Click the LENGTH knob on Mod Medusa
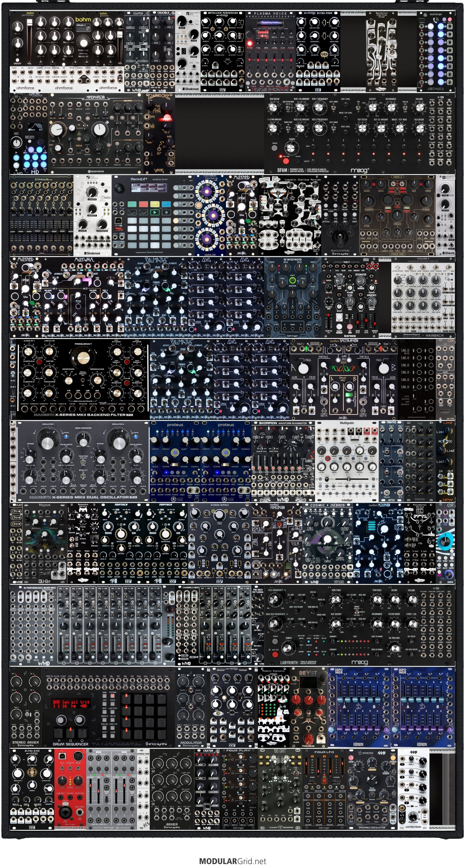Screen dimensions: 466x868 click(x=92, y=192)
